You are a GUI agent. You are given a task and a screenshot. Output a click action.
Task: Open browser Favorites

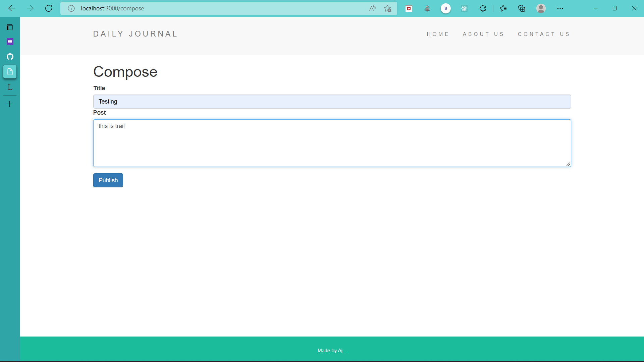tap(503, 8)
